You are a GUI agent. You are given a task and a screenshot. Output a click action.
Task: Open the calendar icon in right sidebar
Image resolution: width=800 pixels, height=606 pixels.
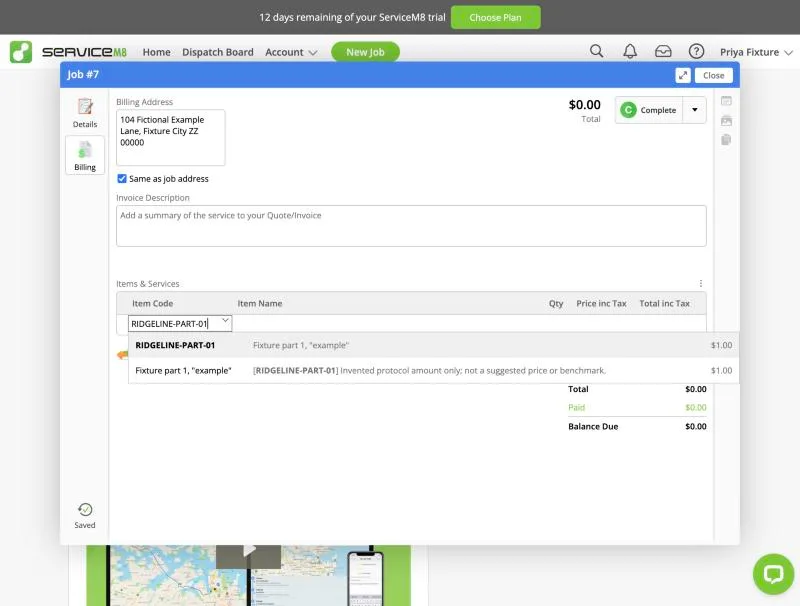tap(726, 101)
